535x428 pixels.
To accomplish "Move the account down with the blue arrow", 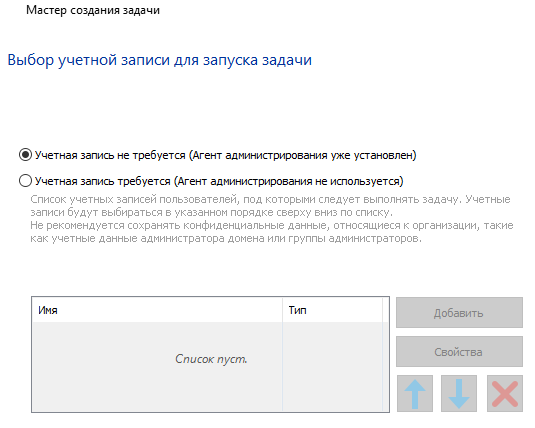I will click(x=459, y=394).
